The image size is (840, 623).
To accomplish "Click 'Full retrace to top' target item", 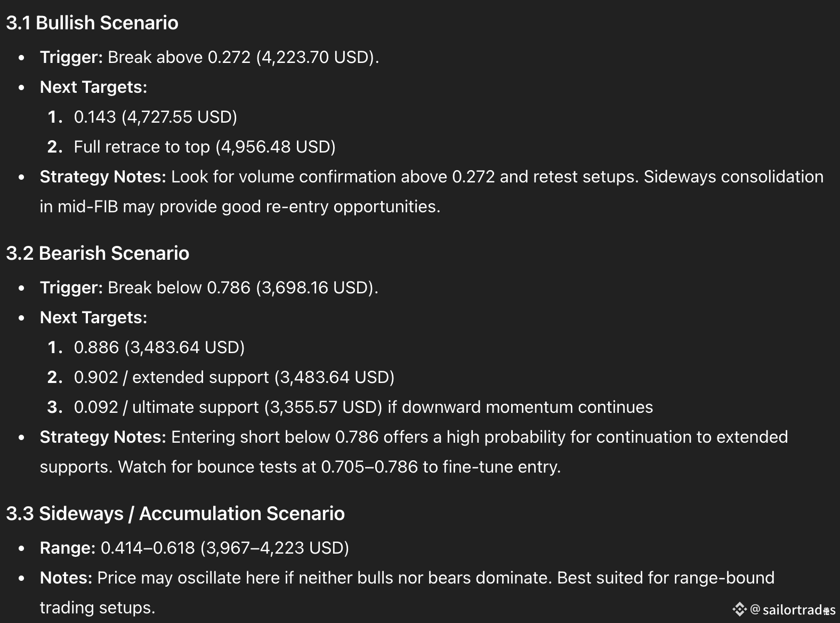I will 204,147.
